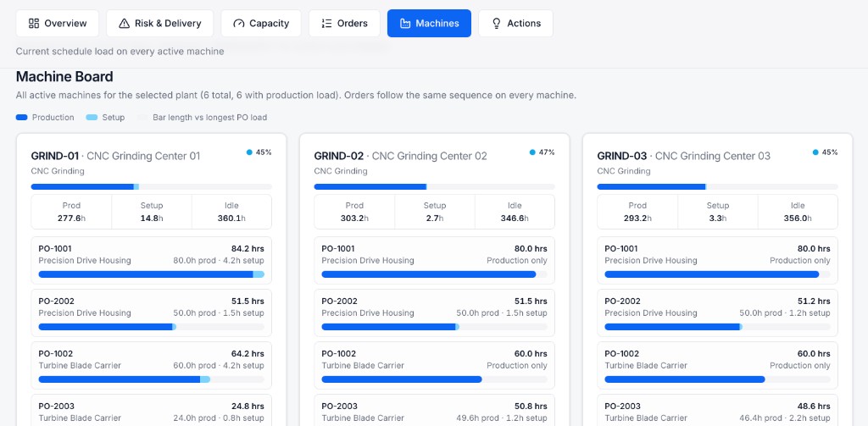Click the GRIND-01 Prod 277.6h cell
The width and height of the screenshot is (868, 426).
pyautogui.click(x=71, y=212)
